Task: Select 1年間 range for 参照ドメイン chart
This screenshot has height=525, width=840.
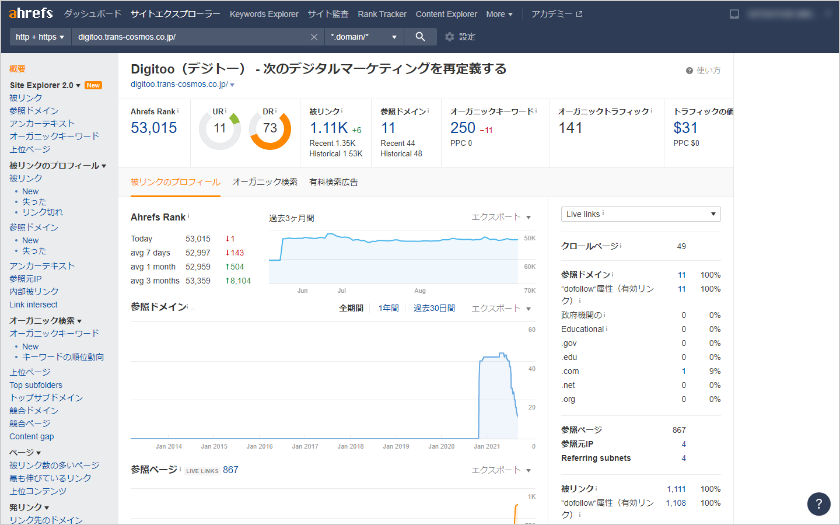Action: [x=388, y=308]
